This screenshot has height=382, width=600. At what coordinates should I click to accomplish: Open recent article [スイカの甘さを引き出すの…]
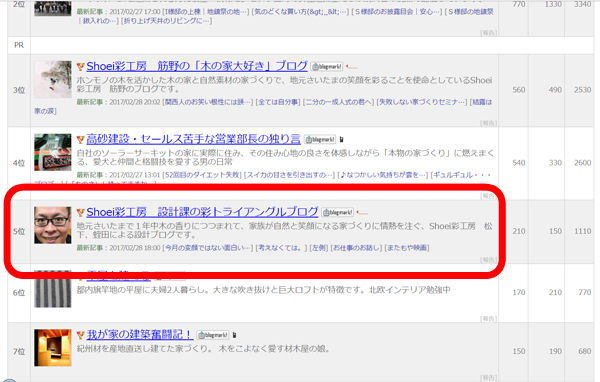click(x=289, y=175)
